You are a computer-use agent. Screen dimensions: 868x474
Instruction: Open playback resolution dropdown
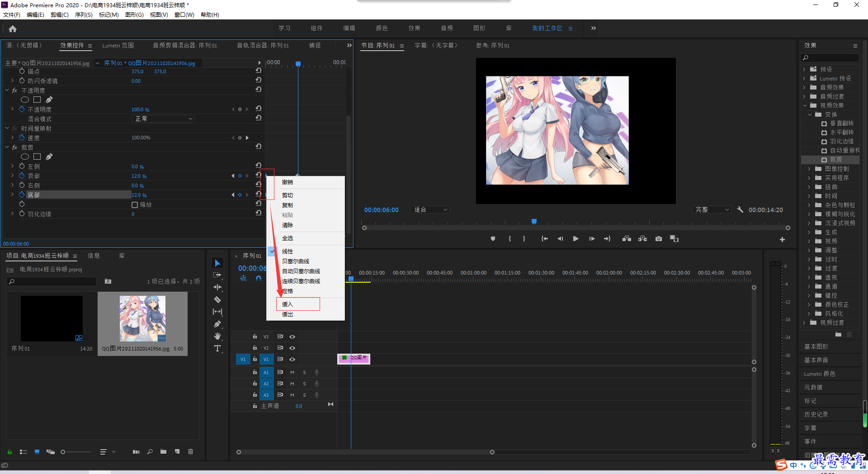pyautogui.click(x=712, y=209)
